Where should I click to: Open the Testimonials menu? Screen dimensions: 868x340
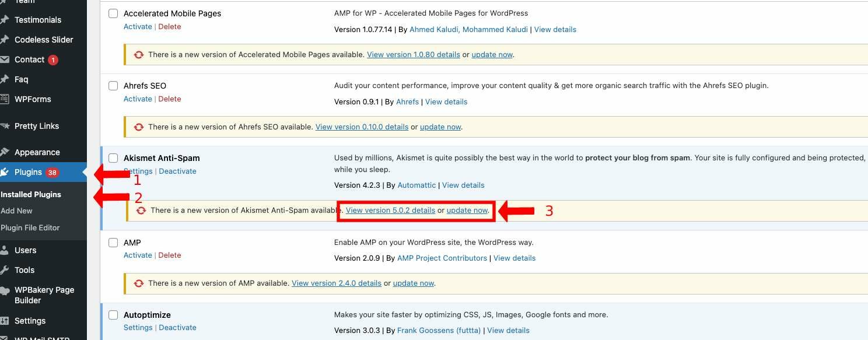coord(38,20)
